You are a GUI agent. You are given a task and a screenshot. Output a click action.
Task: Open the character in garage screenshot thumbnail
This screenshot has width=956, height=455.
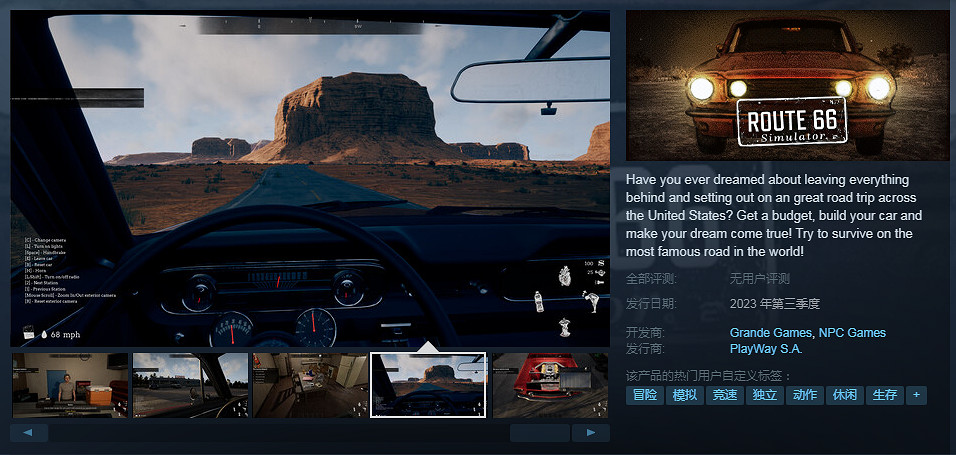(x=69, y=385)
